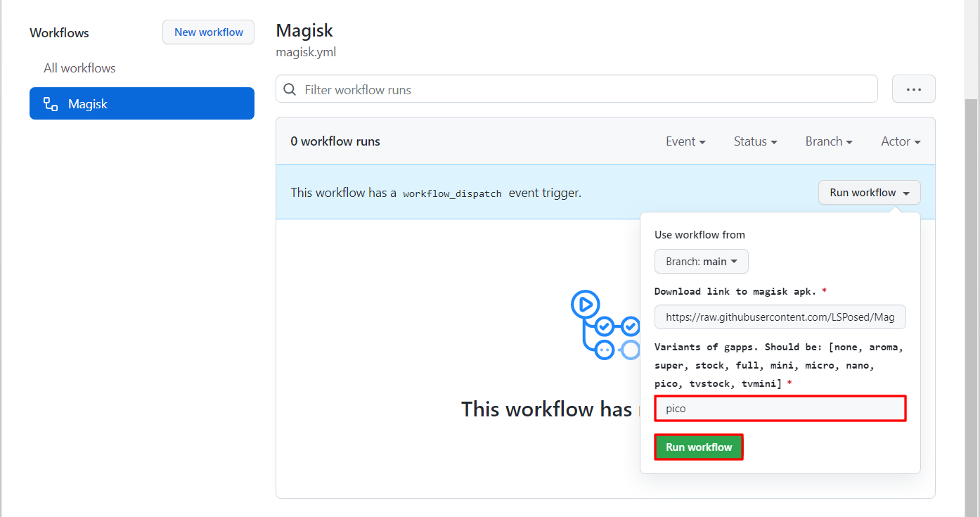
Task: Open the three-dots options menu
Action: (x=914, y=89)
